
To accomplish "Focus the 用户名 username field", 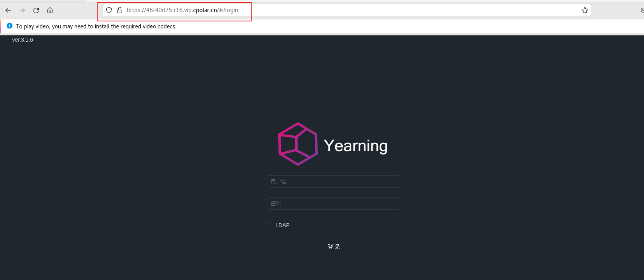I will pyautogui.click(x=334, y=182).
